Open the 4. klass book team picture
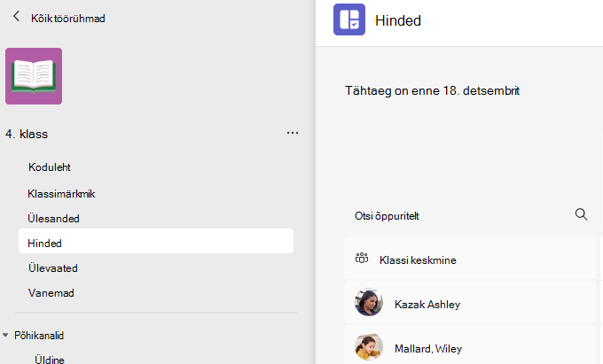The height and width of the screenshot is (364, 603). [34, 76]
